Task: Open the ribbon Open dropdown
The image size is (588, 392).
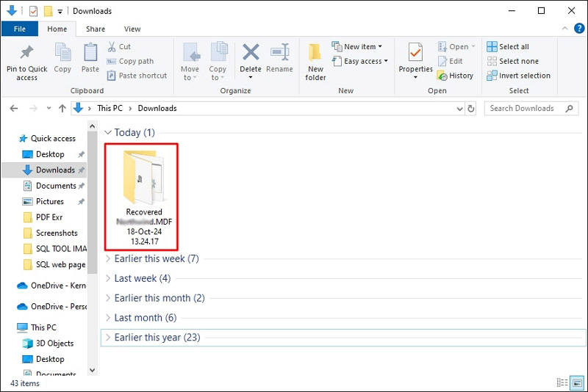Action: coord(456,47)
